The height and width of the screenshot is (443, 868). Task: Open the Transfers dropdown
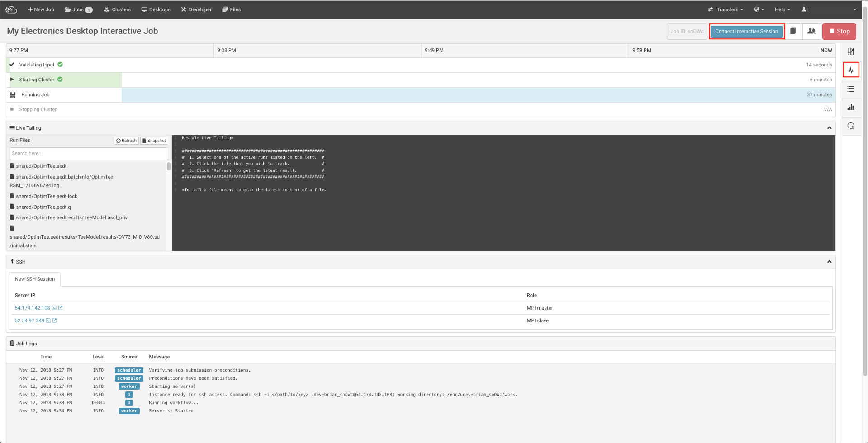click(x=726, y=9)
